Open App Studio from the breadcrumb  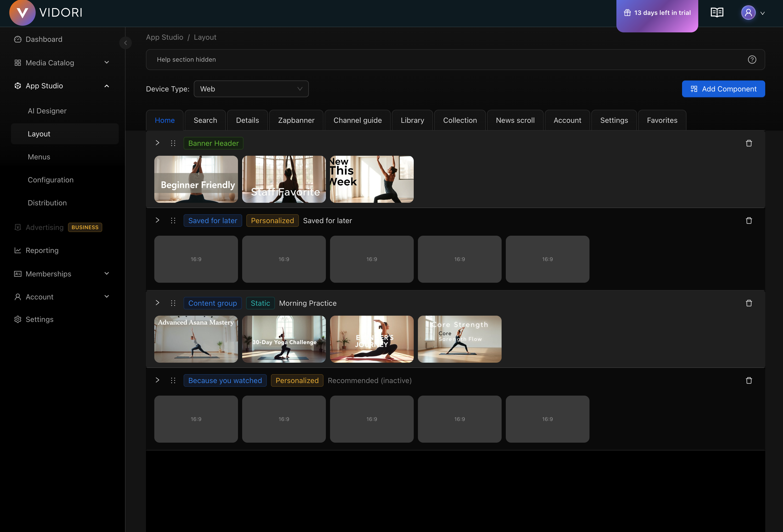(165, 37)
